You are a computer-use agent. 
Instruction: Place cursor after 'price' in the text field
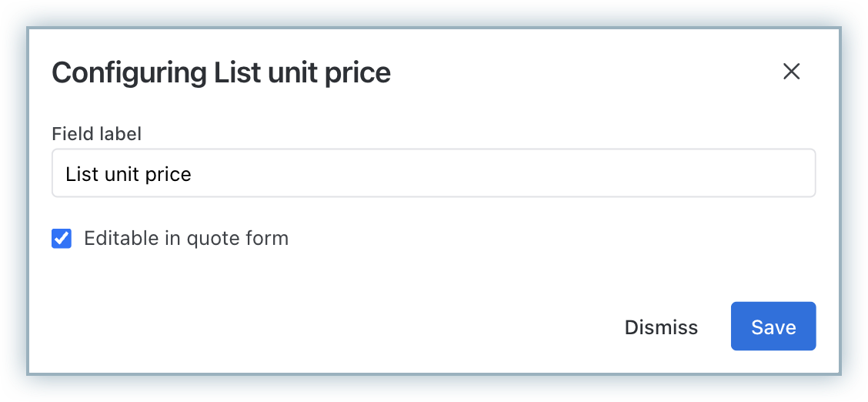[192, 174]
